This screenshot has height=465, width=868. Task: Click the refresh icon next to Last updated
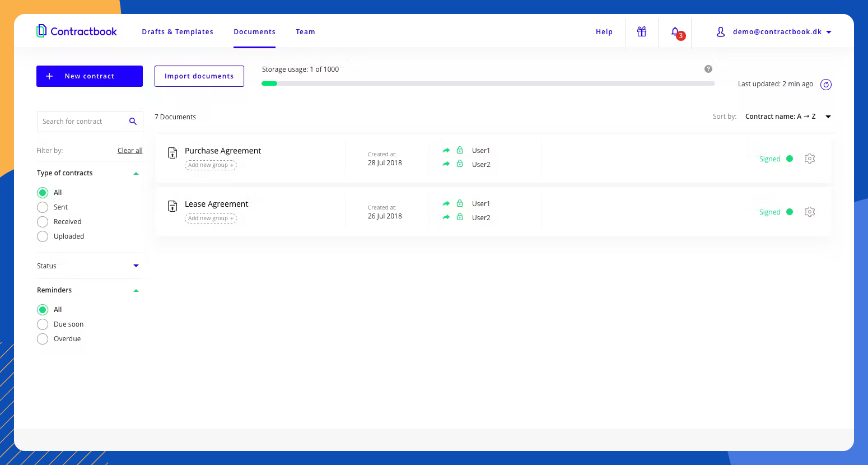pyautogui.click(x=825, y=84)
